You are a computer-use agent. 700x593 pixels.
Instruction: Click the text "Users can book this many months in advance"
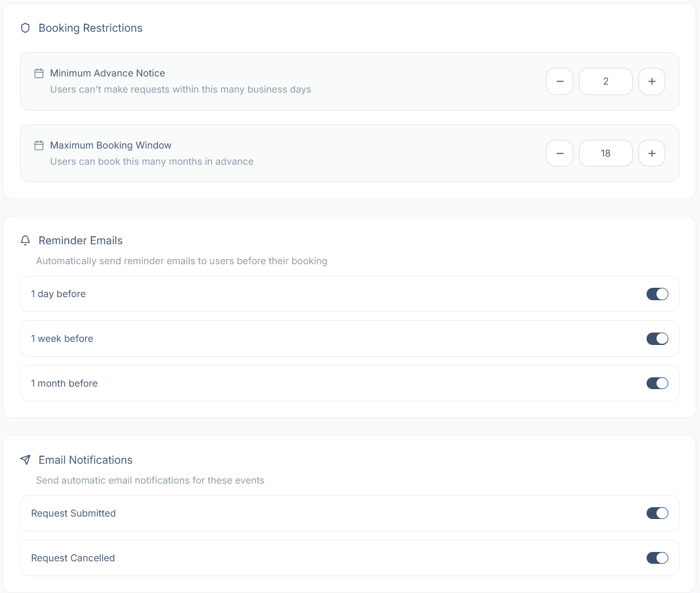(x=152, y=162)
